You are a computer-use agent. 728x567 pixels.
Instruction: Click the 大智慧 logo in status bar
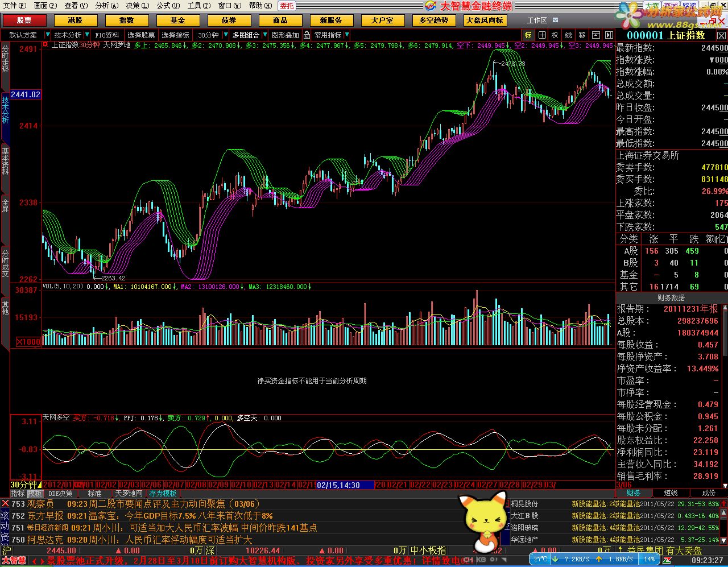(x=14, y=560)
